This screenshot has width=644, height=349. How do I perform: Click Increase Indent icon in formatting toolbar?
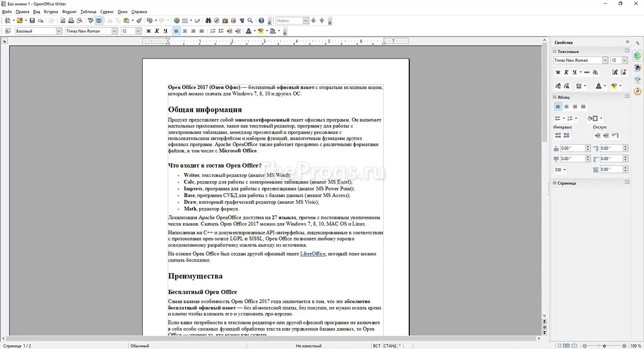[238, 31]
